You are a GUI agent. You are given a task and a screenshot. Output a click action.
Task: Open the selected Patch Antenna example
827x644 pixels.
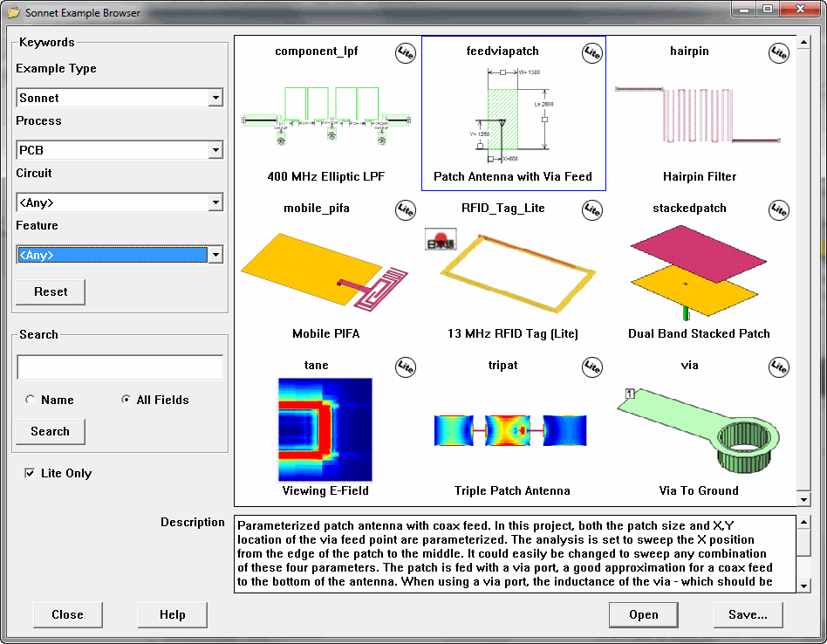coord(643,614)
